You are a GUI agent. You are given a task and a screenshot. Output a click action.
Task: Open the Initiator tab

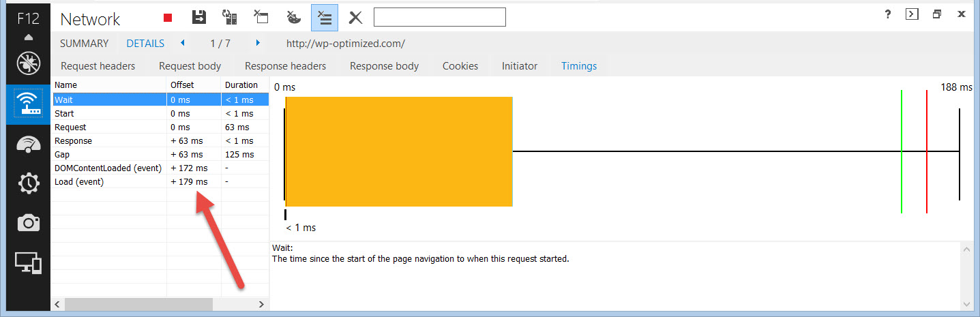pyautogui.click(x=520, y=66)
